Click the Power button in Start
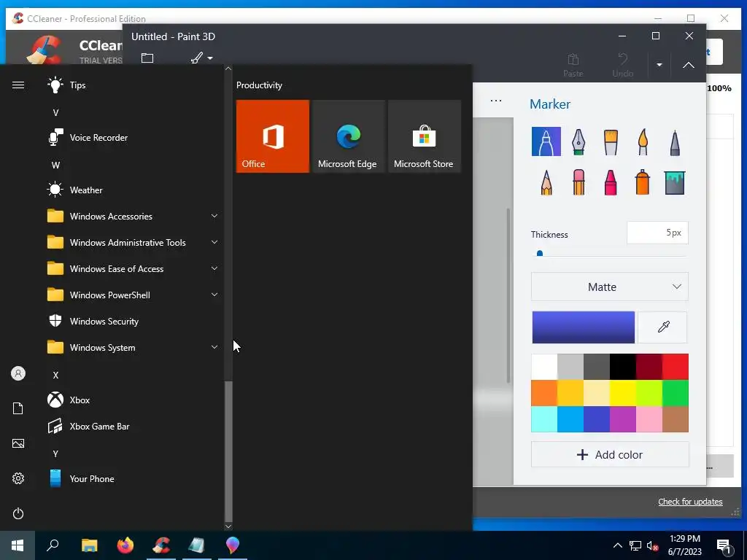Viewport: 747px width, 560px height. (18, 513)
